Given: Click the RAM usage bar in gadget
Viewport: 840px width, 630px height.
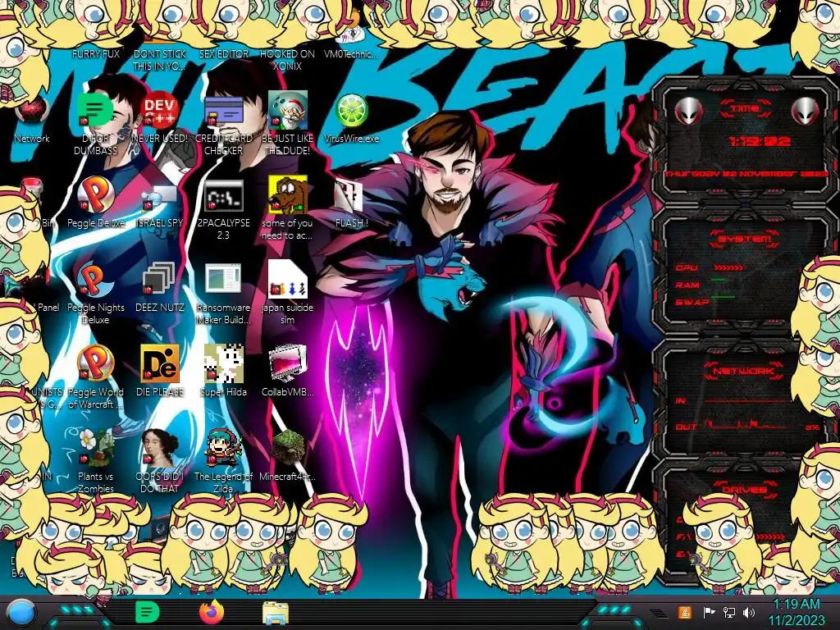Looking at the screenshot, I should point(719,280).
